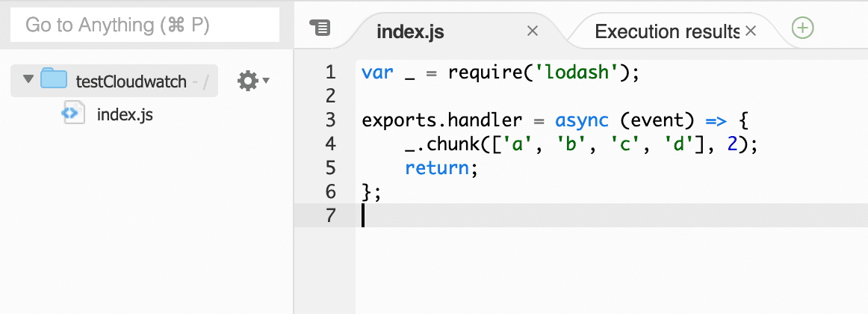The width and height of the screenshot is (868, 314).
Task: Collapse the testCloudwatch folder triangle
Action: 28,79
